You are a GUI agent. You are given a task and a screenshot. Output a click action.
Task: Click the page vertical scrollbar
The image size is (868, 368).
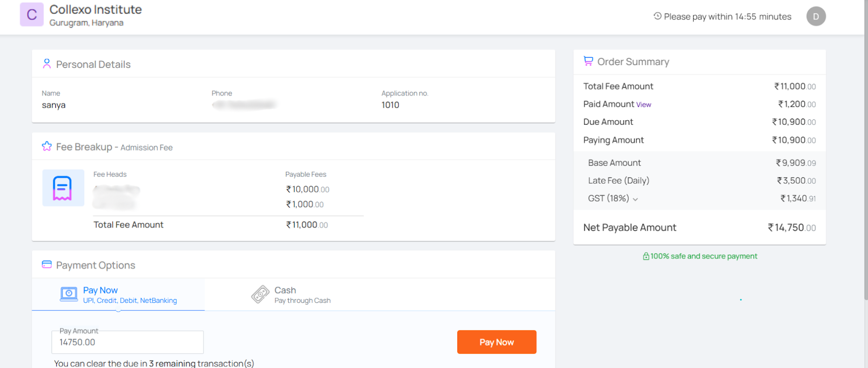(x=866, y=163)
